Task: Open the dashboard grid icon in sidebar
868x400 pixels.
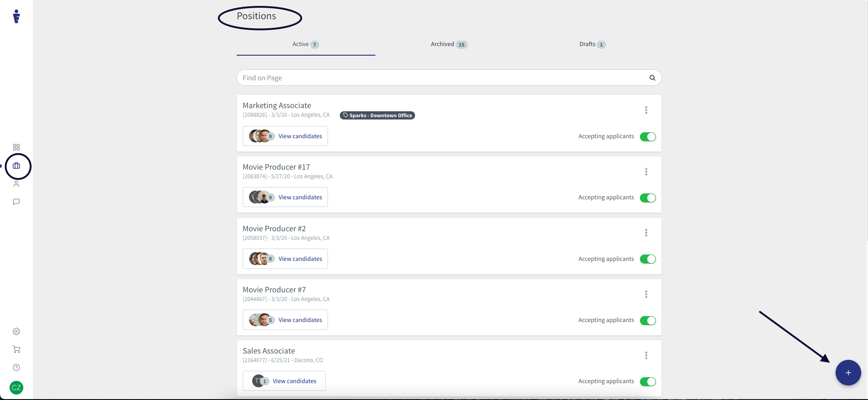Action: tap(16, 147)
